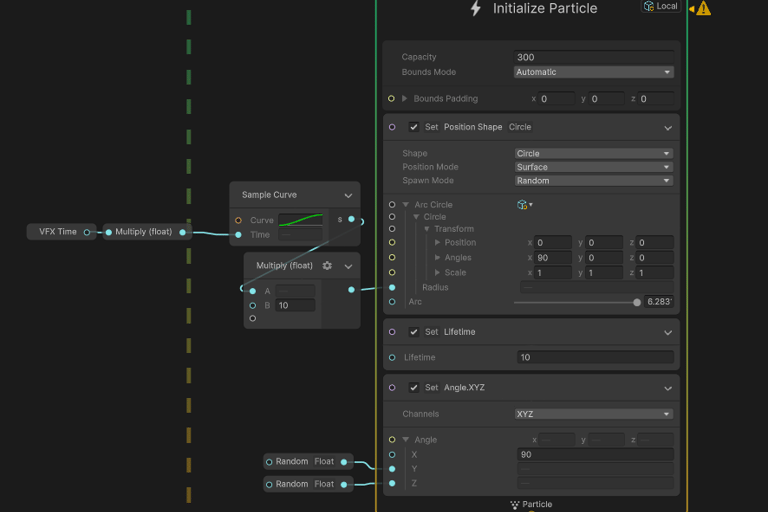Click the Capacity input field
The width and height of the screenshot is (768, 512).
[x=593, y=57]
